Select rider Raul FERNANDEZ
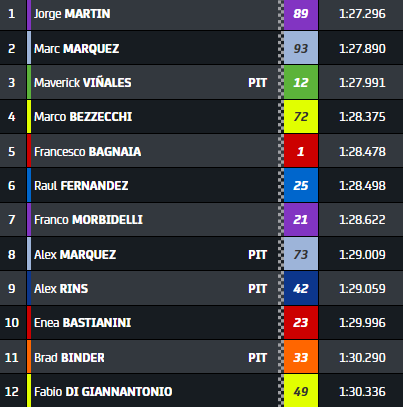 [x=81, y=186]
